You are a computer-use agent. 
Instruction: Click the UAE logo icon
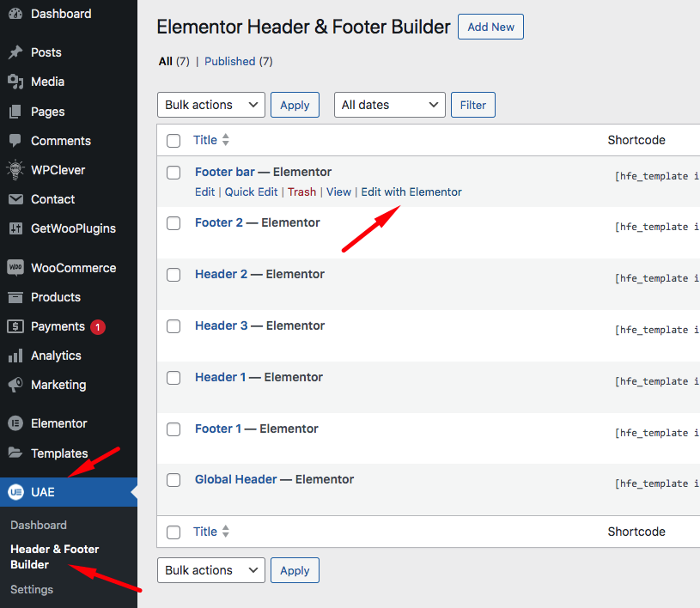point(16,492)
